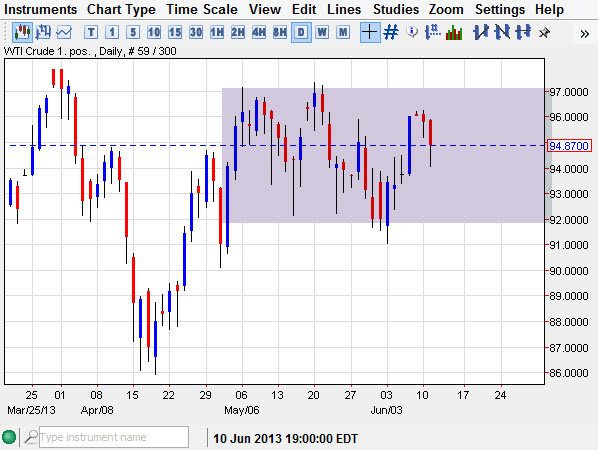Click the info balloon icon
The width and height of the screenshot is (598, 450).
[412, 32]
